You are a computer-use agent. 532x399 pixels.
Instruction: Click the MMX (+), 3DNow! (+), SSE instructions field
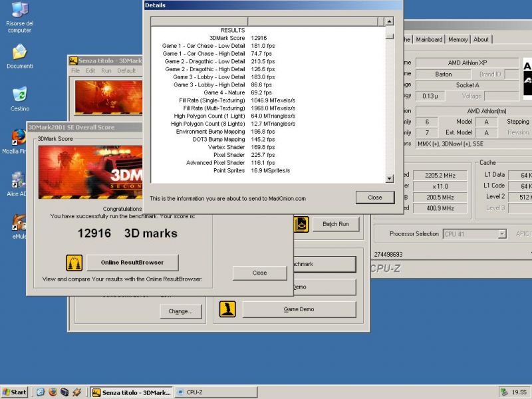pos(474,144)
